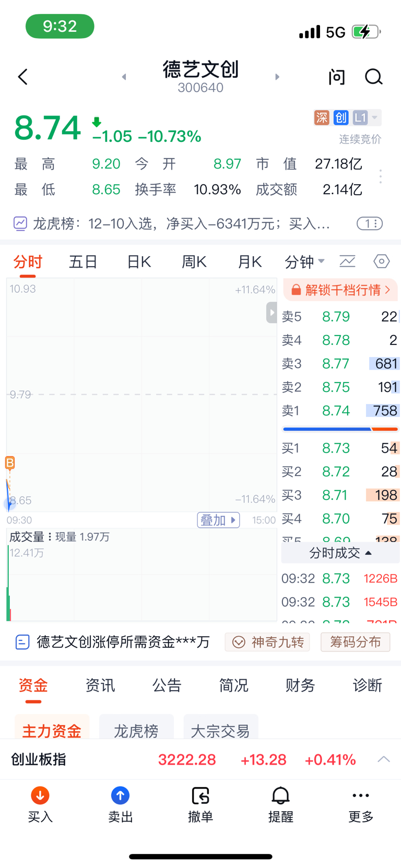The image size is (401, 868).
Task: Open the 龙虎榜 12-10入选 news line
Action: [x=181, y=224]
